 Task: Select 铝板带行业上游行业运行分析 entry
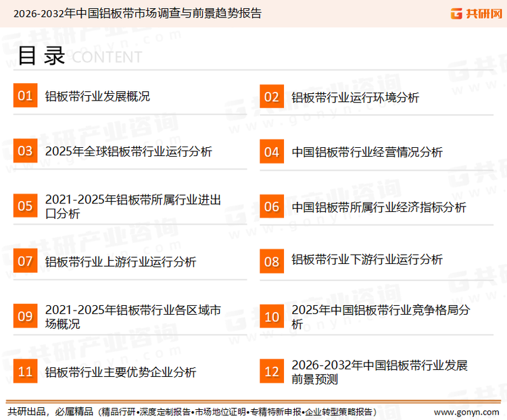120,262
